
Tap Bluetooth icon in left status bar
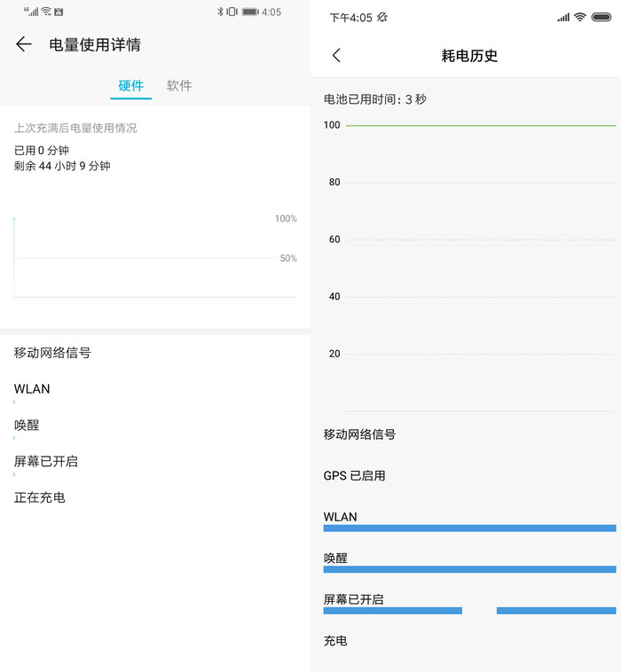220,12
